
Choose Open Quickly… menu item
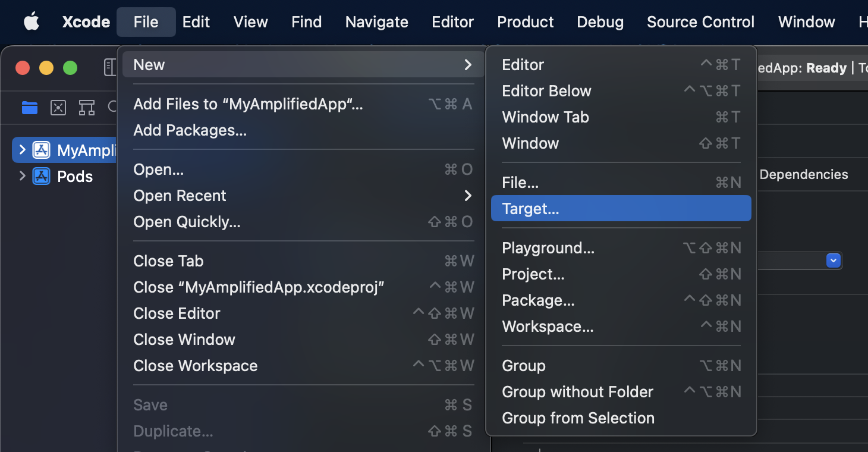pyautogui.click(x=303, y=222)
